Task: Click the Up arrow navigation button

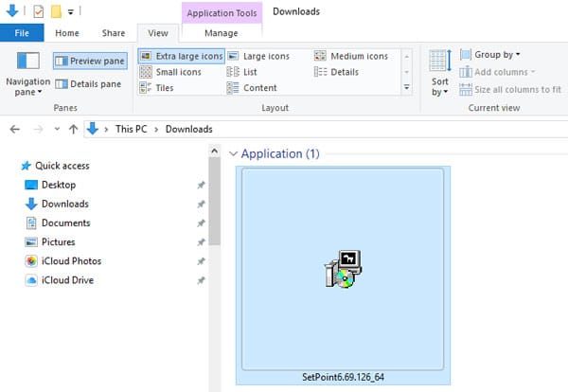Action: (72, 129)
